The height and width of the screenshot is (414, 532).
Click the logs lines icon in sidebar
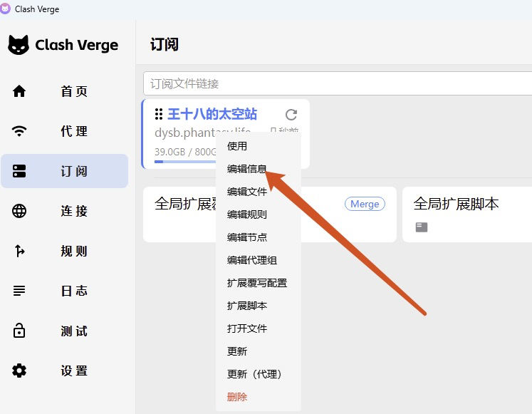click(x=19, y=291)
